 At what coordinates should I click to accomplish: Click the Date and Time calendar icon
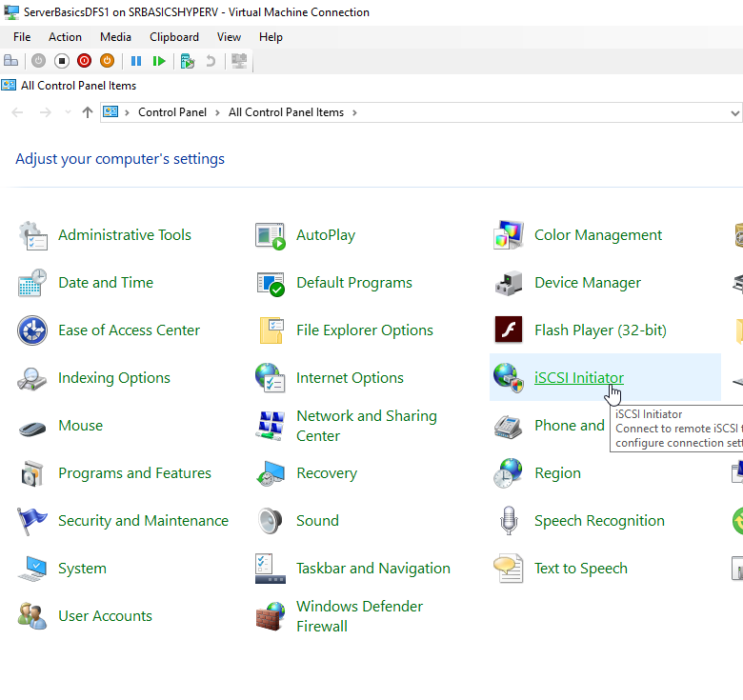coord(32,283)
